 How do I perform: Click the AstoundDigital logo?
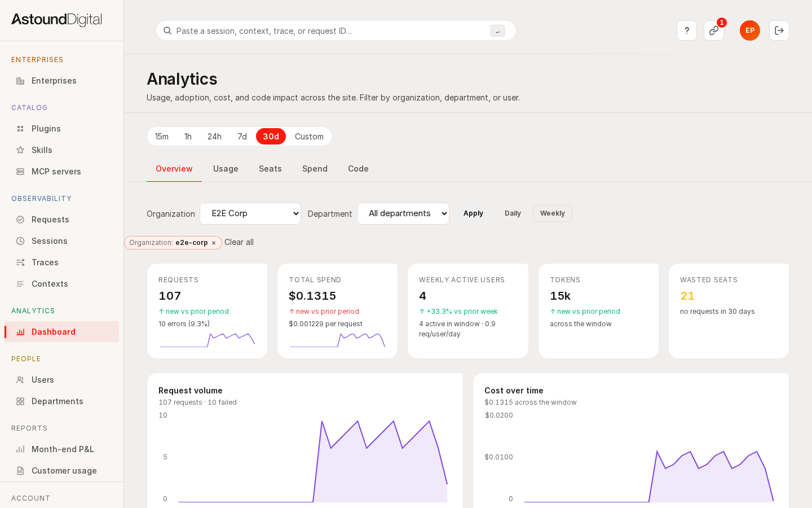pos(56,20)
